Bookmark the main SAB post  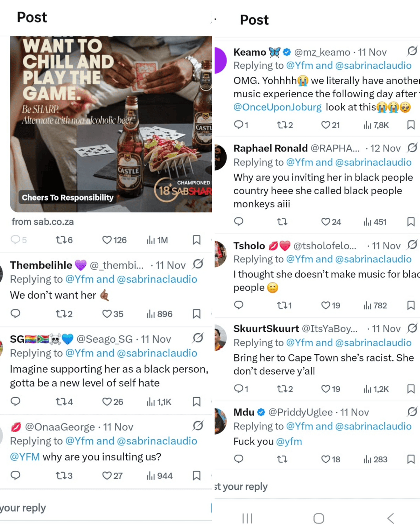point(197,240)
